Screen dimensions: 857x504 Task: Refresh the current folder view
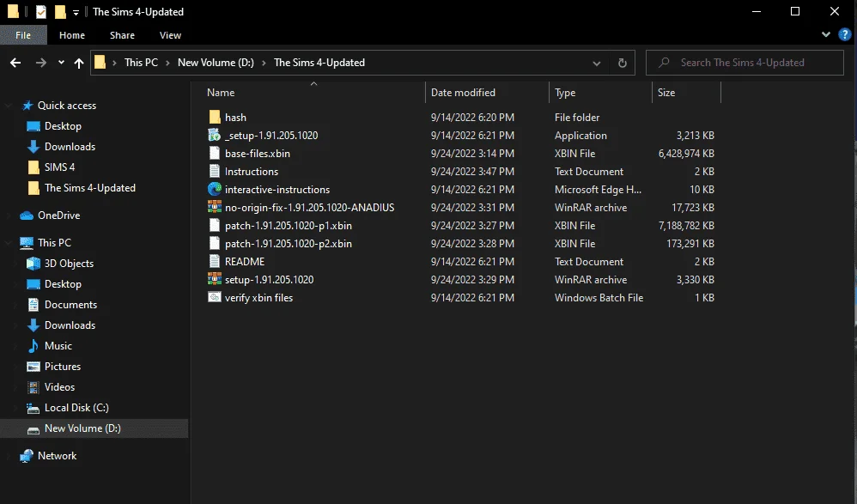pyautogui.click(x=622, y=63)
